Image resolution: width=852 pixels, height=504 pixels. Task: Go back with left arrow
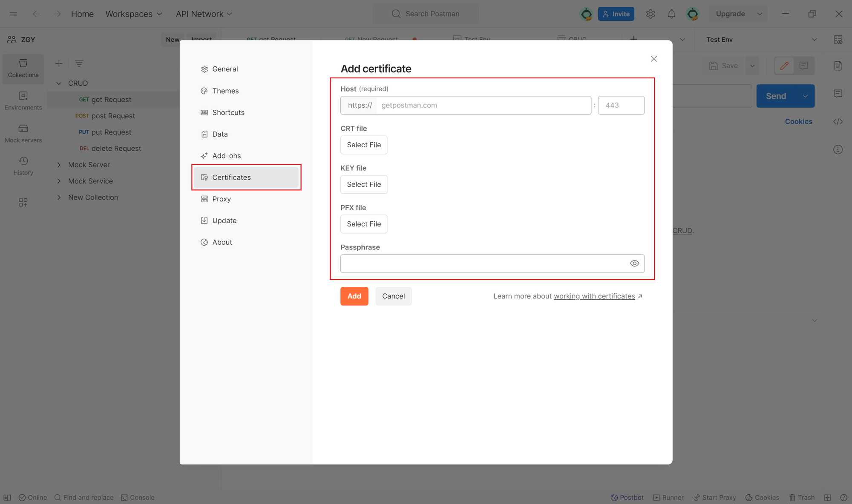tap(36, 14)
